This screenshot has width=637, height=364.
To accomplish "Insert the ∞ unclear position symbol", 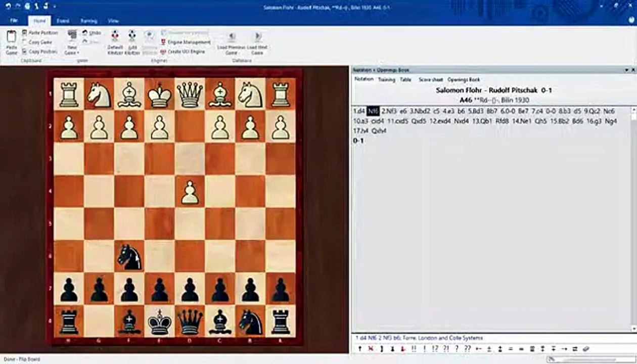I will click(522, 349).
